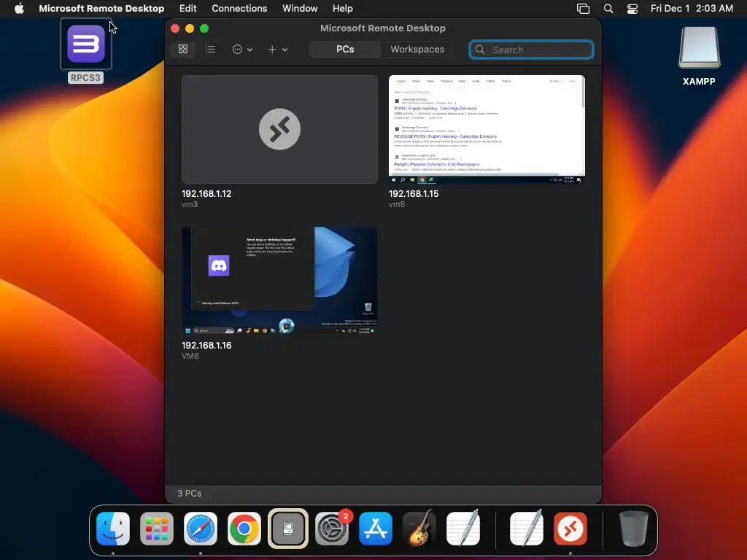Select the 192.168.1.12 label
The image size is (747, 560).
pos(206,194)
